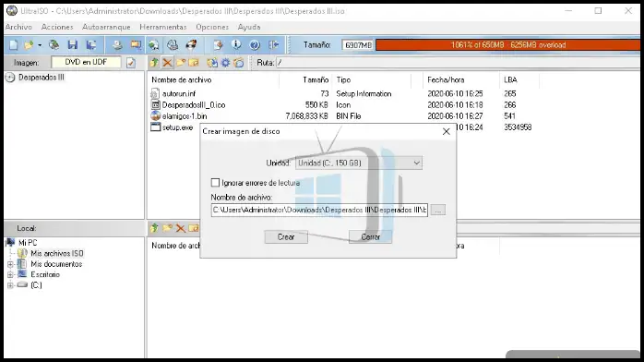The image size is (644, 362).
Task: Click the Rename folder icon in image pane
Action: pyautogui.click(x=194, y=63)
